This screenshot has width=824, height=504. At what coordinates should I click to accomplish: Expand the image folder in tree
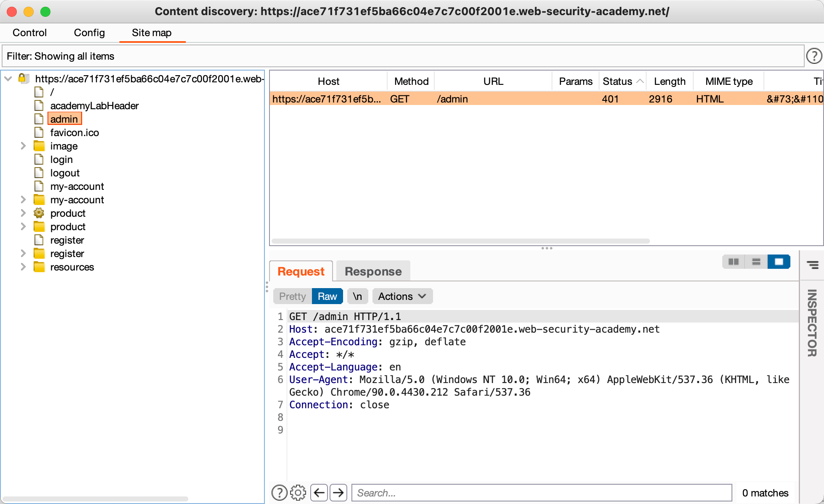[24, 146]
